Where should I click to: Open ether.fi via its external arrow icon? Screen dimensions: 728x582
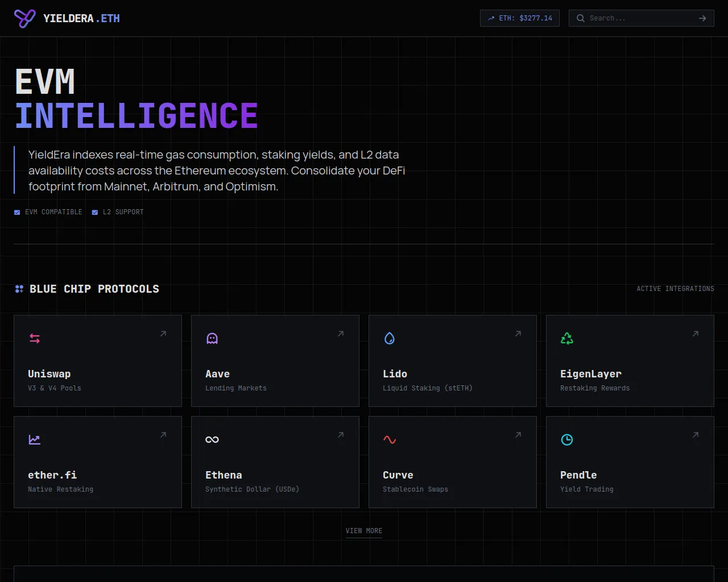tap(163, 435)
